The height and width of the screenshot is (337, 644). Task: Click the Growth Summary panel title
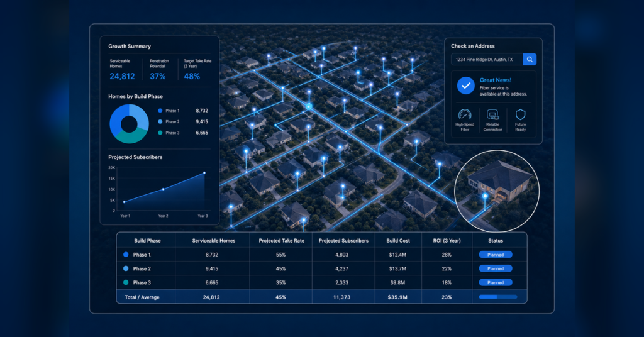tap(130, 47)
